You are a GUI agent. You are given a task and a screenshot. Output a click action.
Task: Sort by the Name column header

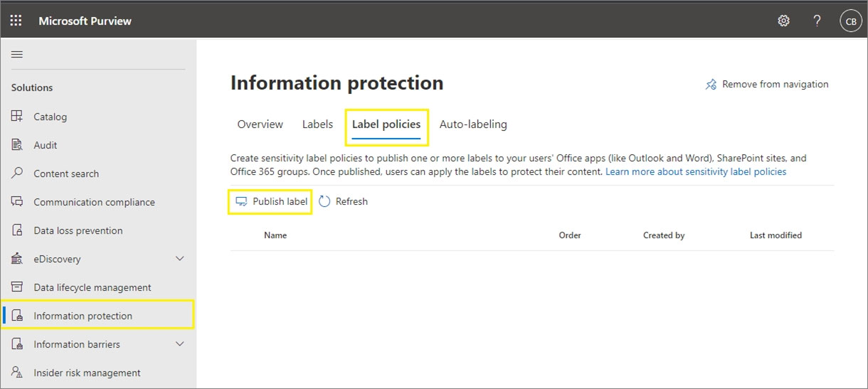click(x=275, y=235)
